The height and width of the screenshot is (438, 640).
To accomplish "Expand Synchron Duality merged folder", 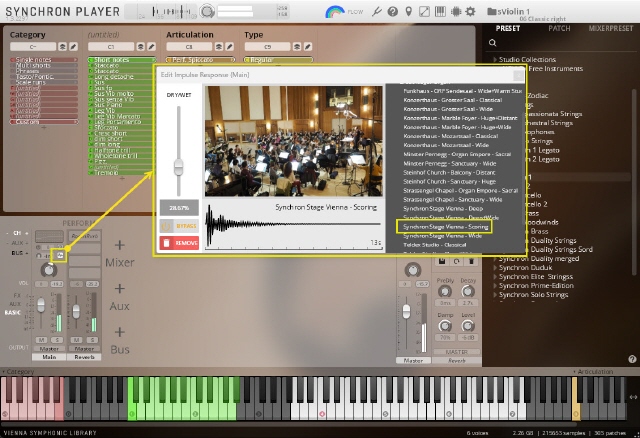I will [x=495, y=259].
